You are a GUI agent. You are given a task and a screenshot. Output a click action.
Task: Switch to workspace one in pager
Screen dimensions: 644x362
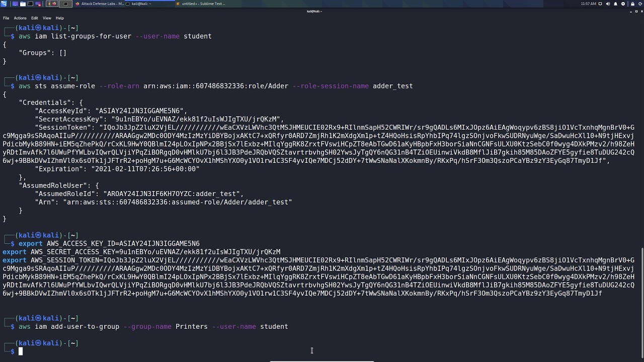coord(52,4)
